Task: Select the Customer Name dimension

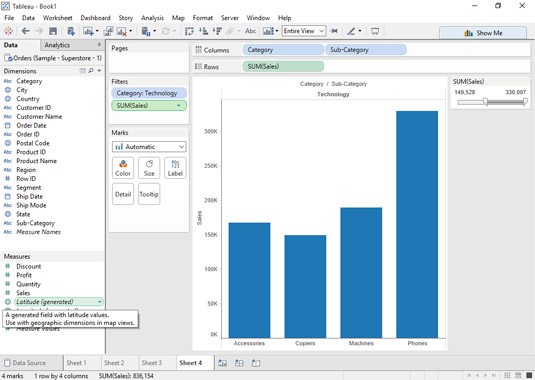Action: pyautogui.click(x=39, y=117)
